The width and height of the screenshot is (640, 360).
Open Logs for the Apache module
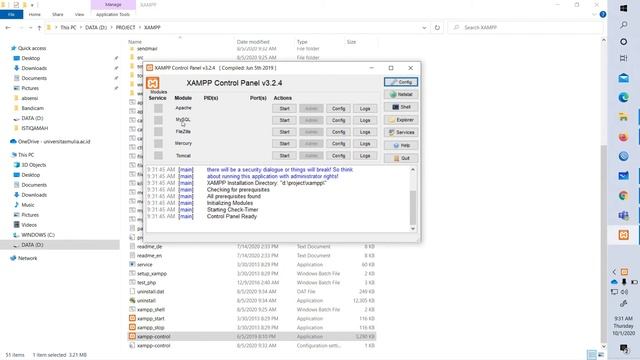tap(365, 109)
